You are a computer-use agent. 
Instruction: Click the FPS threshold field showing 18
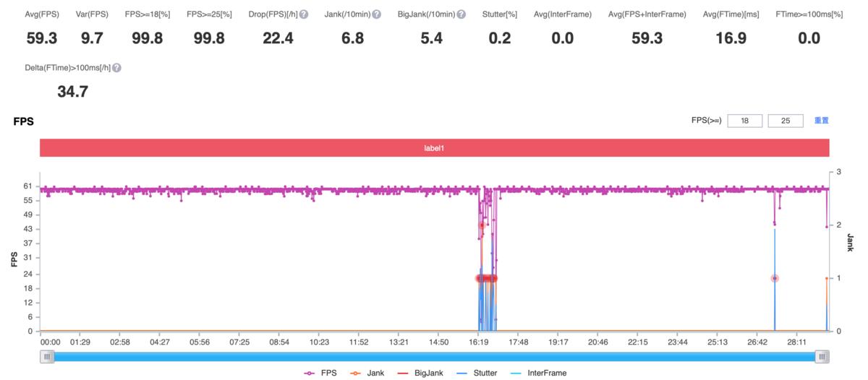click(x=744, y=121)
